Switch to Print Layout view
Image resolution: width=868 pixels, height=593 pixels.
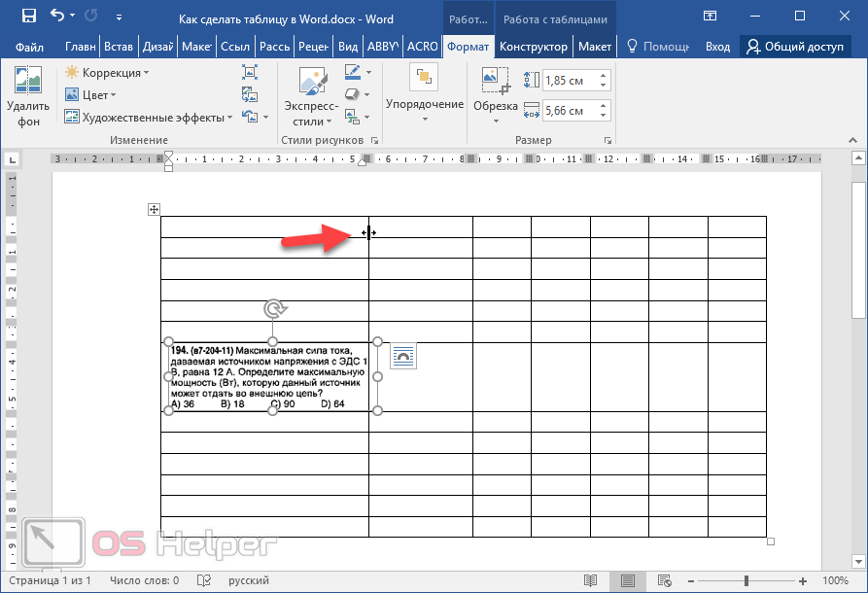[x=628, y=580]
